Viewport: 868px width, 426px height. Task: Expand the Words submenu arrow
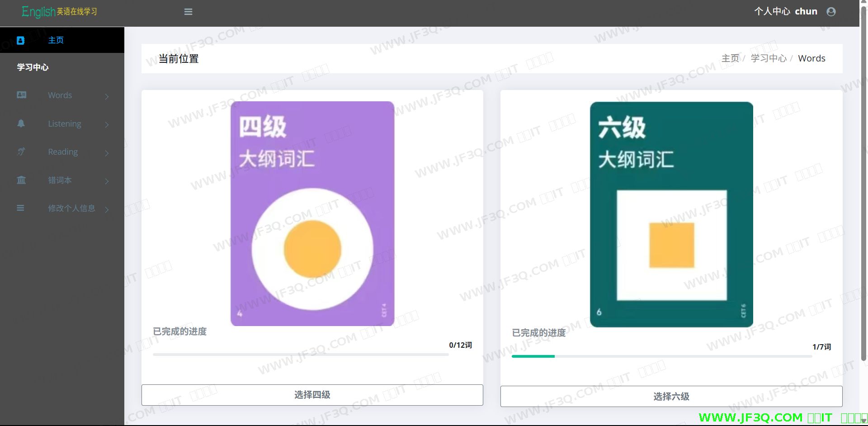click(x=107, y=96)
